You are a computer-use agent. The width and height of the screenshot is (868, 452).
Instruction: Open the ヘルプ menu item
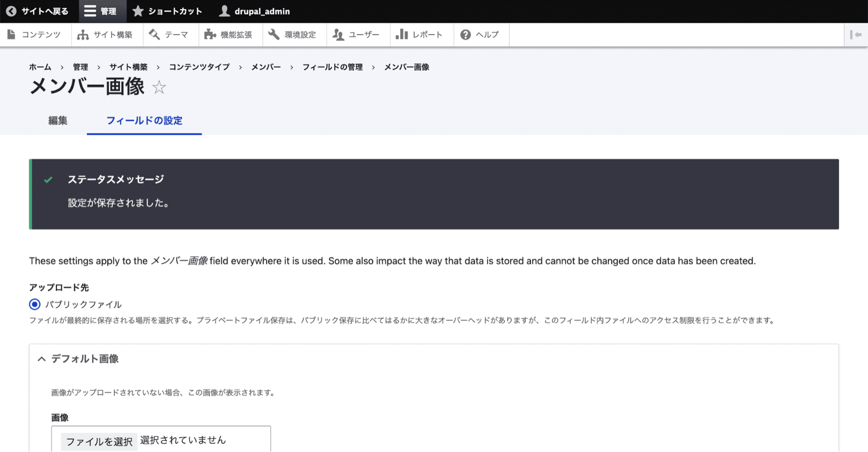click(482, 35)
